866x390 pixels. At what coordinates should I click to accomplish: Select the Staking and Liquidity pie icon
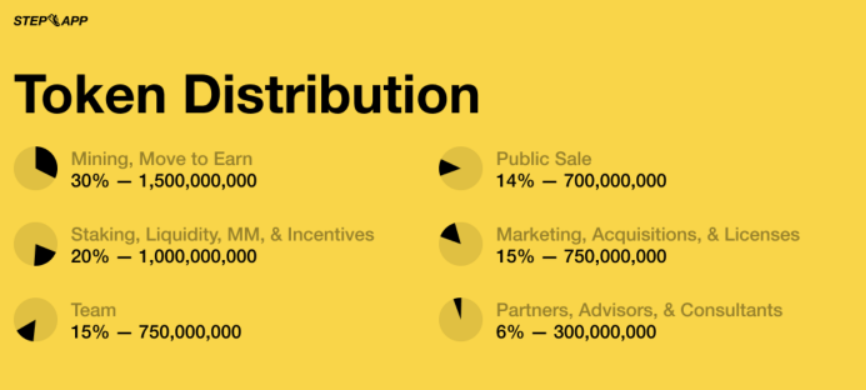point(36,244)
